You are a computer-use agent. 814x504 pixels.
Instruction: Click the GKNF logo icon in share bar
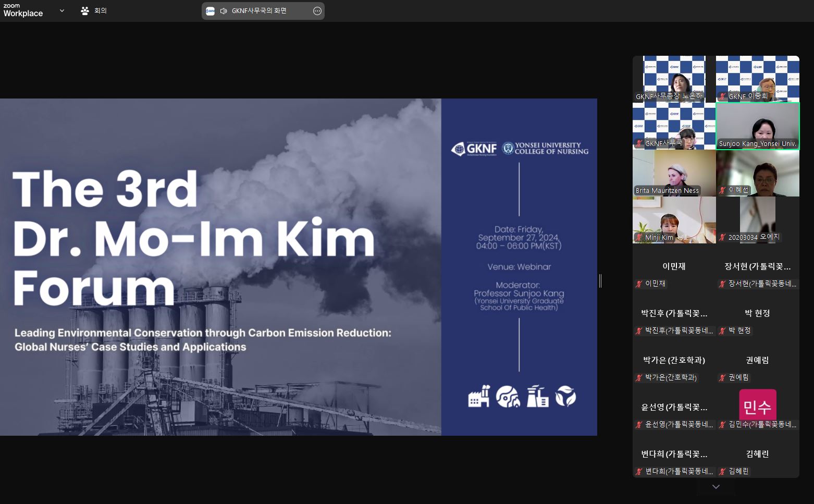point(210,11)
